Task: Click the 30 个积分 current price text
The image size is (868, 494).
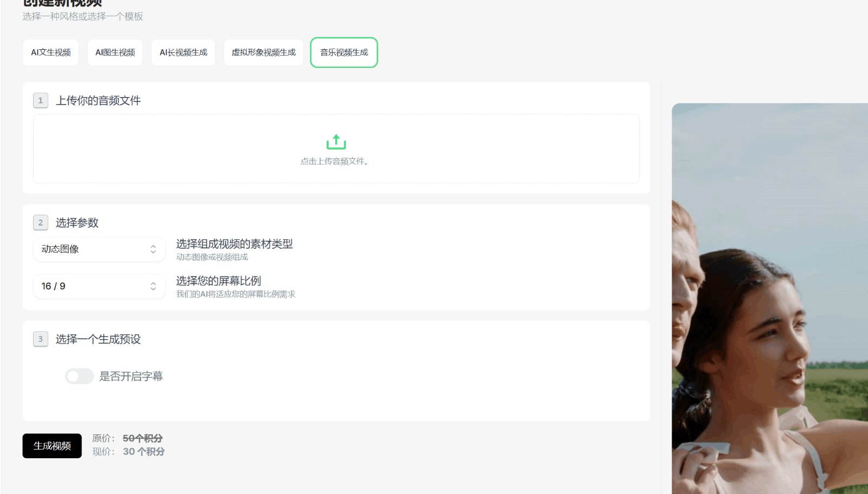Action: coord(143,452)
